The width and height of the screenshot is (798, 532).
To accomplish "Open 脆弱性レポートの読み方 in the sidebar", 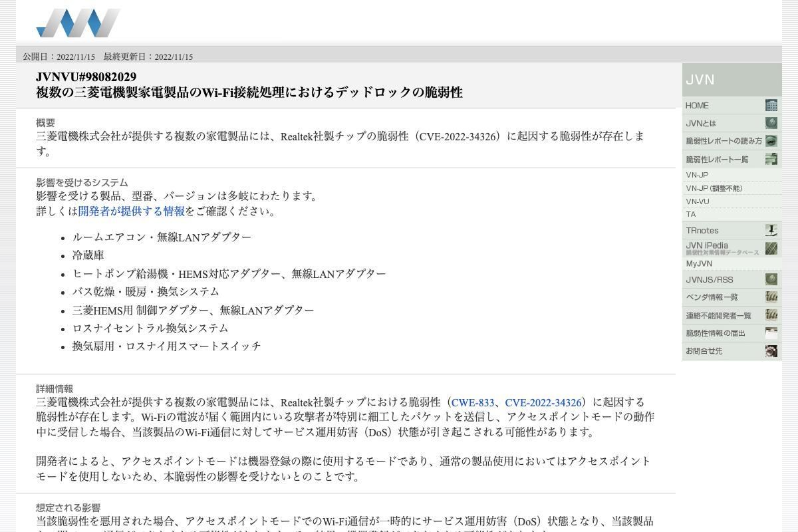I will click(731, 141).
